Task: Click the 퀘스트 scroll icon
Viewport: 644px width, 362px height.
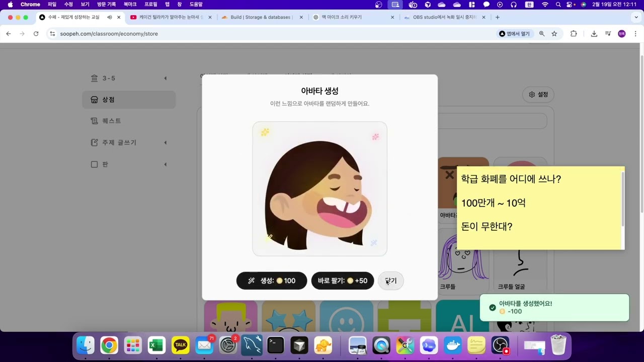Action: [x=94, y=121]
